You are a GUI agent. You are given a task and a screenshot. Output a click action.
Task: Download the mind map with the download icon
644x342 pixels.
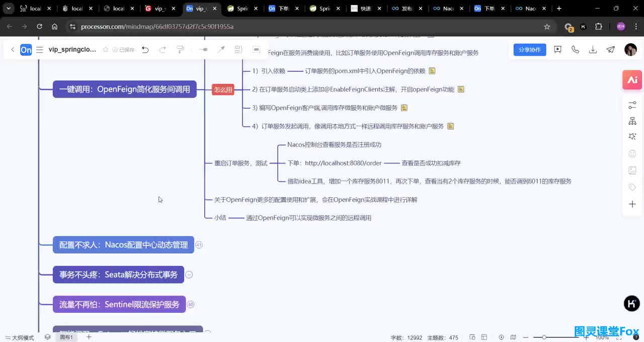click(593, 49)
